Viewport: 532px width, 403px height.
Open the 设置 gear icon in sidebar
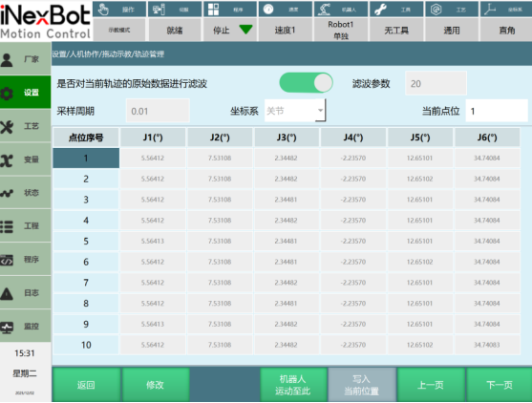pyautogui.click(x=7, y=93)
